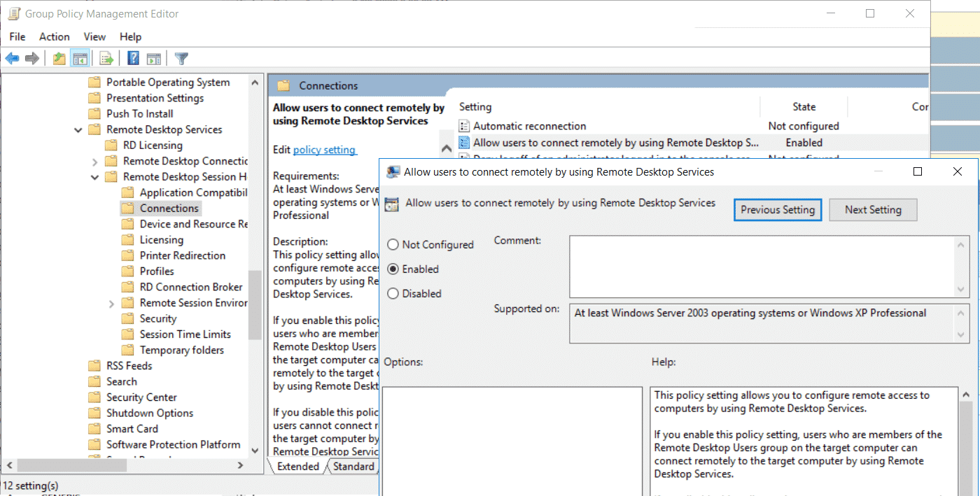Screen dimensions: 980x496
Task: Click the Profiles folder icon
Action: point(127,271)
